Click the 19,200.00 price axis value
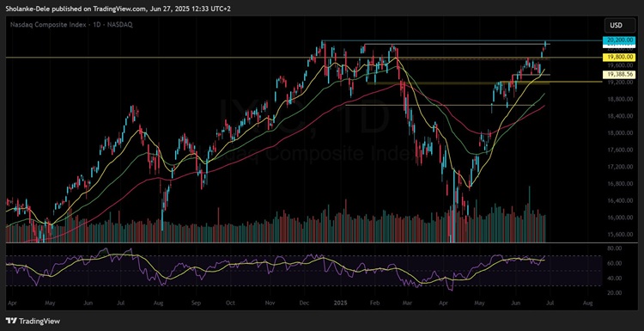 tap(621, 83)
